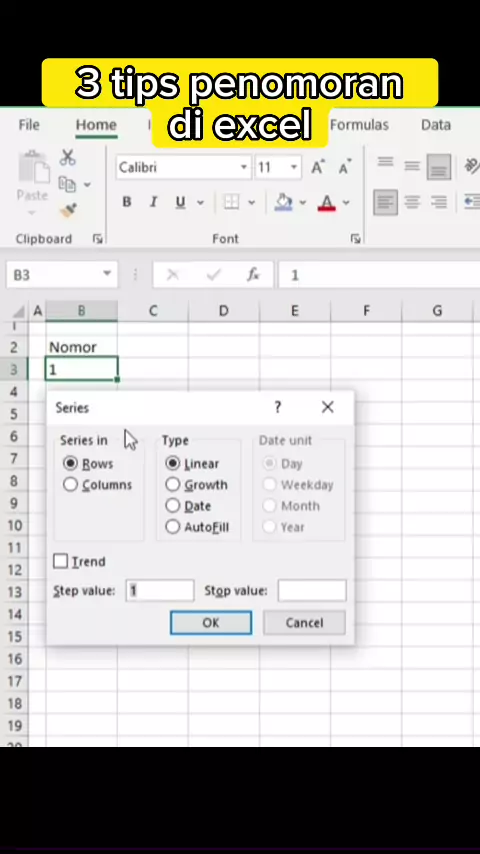Apply the red Font Color
Screen dimensions: 480x854
[x=326, y=203]
